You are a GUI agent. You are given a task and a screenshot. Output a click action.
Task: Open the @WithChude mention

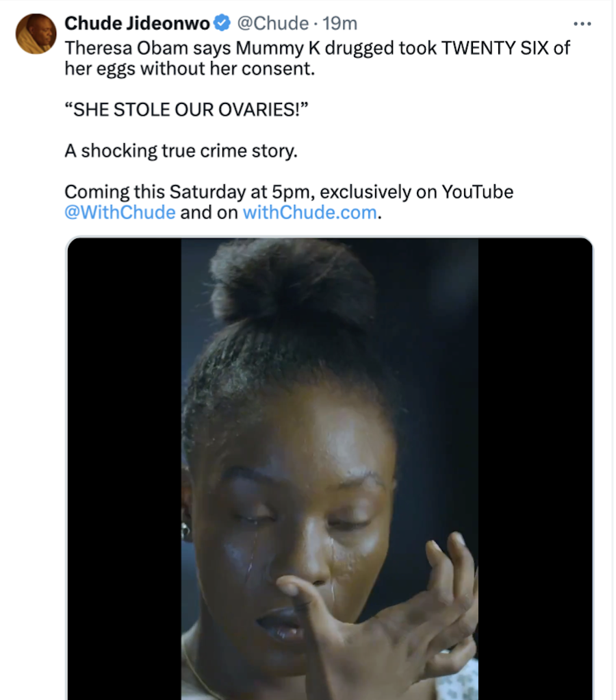pos(120,212)
